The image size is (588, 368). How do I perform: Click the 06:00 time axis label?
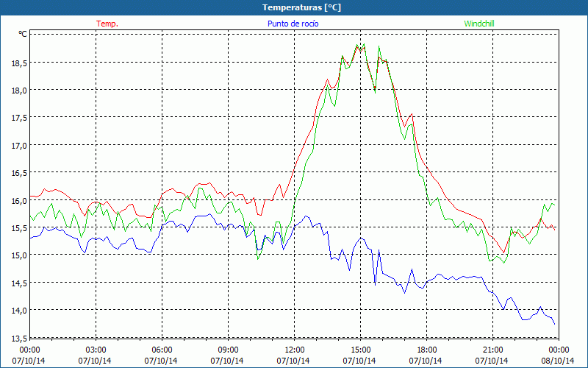[162, 350]
